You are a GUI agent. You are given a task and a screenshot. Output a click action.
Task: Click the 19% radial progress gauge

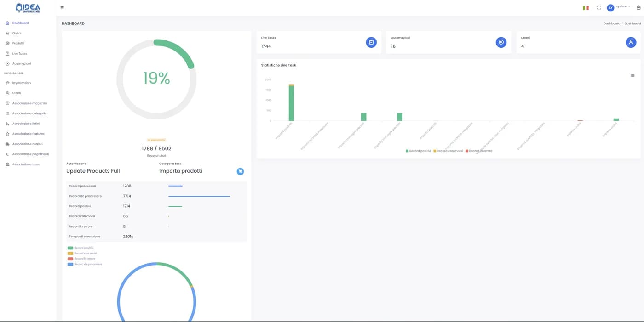156,79
